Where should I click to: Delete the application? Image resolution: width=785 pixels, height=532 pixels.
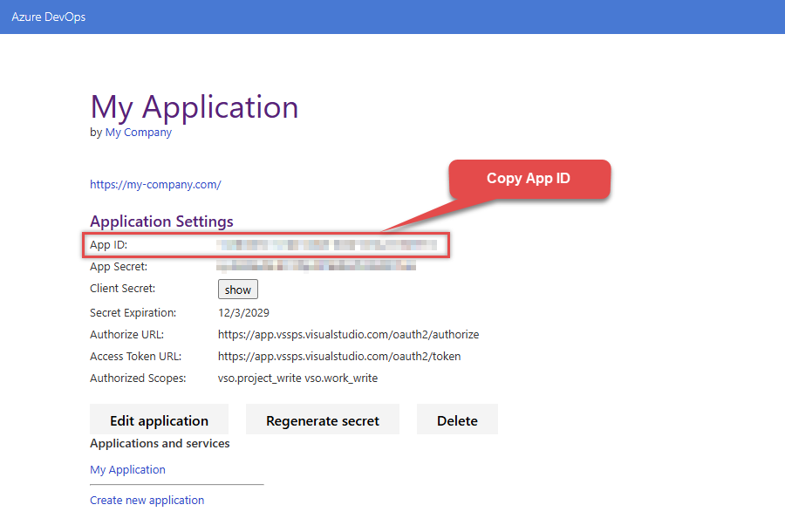point(457,419)
